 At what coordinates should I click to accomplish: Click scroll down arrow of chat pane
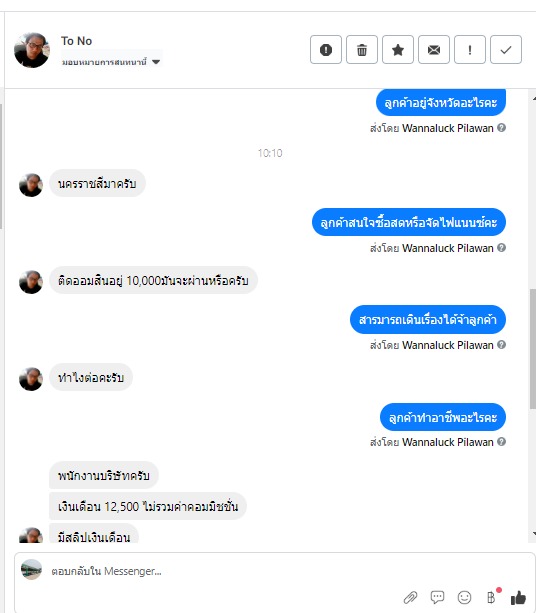point(533,534)
